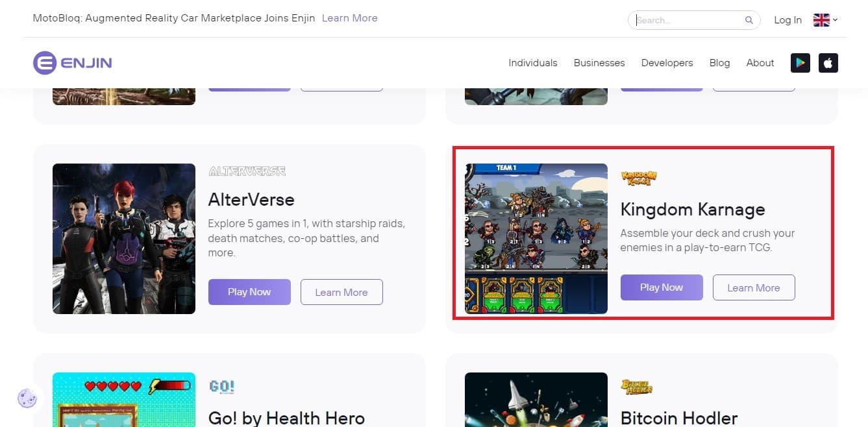
Task: Click the MotoBloq announcement text
Action: (x=174, y=18)
